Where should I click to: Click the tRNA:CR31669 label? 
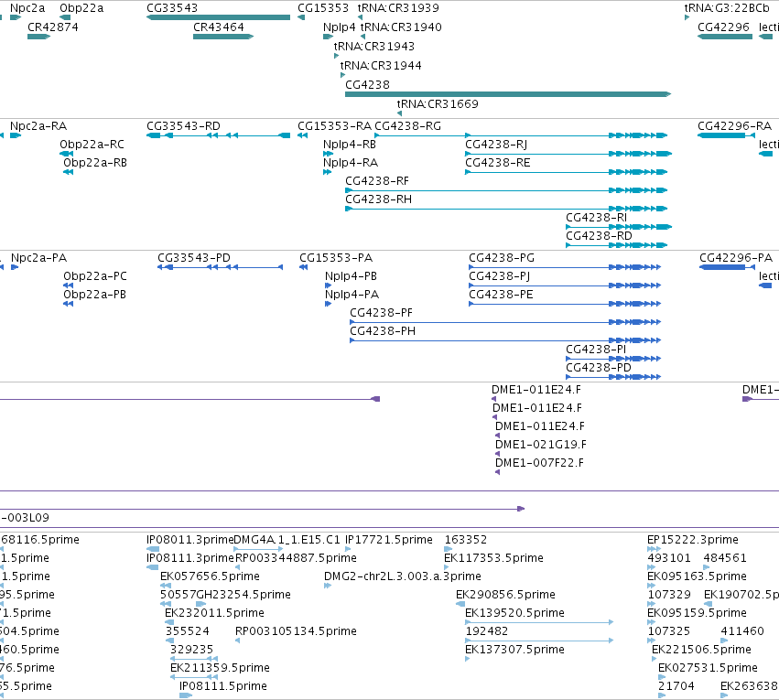(438, 103)
